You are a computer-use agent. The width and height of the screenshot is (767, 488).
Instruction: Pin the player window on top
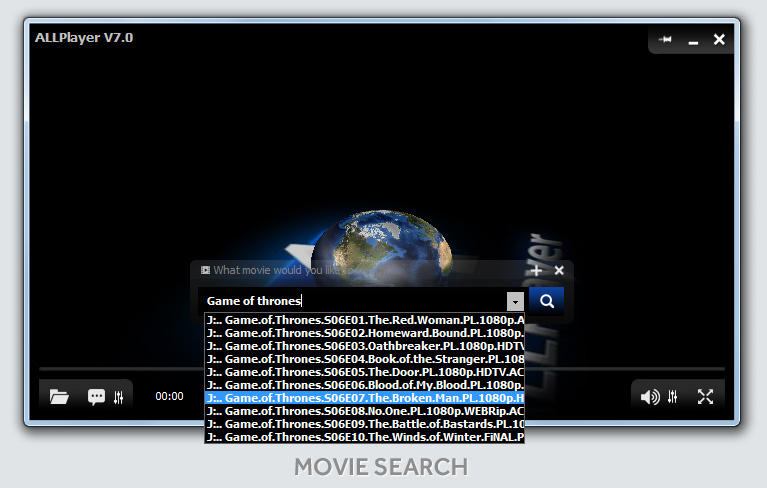665,39
